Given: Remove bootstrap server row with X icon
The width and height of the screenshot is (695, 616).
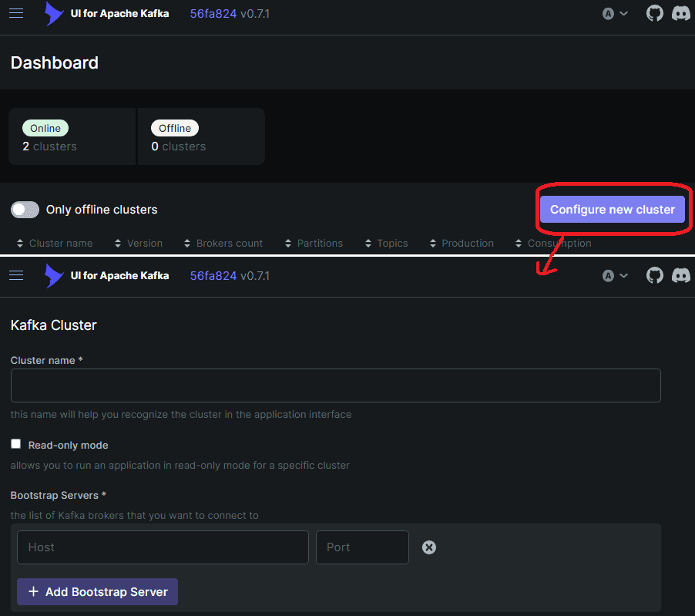Looking at the screenshot, I should [429, 547].
